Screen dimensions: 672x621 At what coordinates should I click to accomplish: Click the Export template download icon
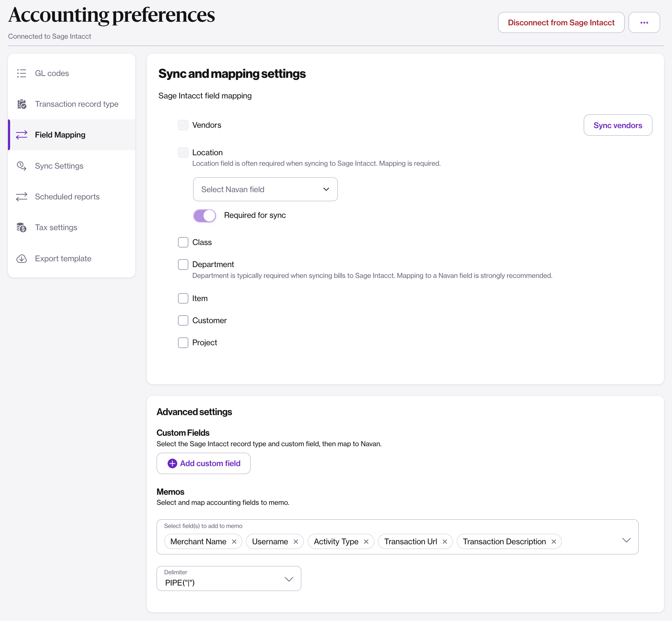[x=22, y=259]
